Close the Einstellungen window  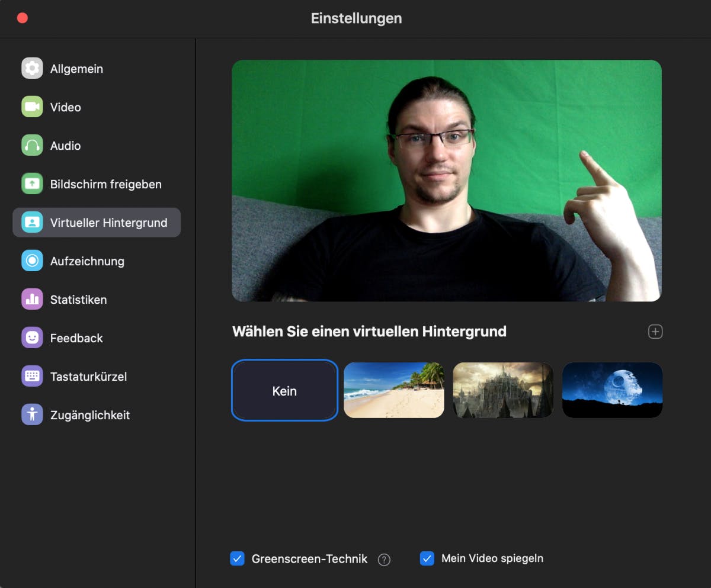[x=23, y=18]
